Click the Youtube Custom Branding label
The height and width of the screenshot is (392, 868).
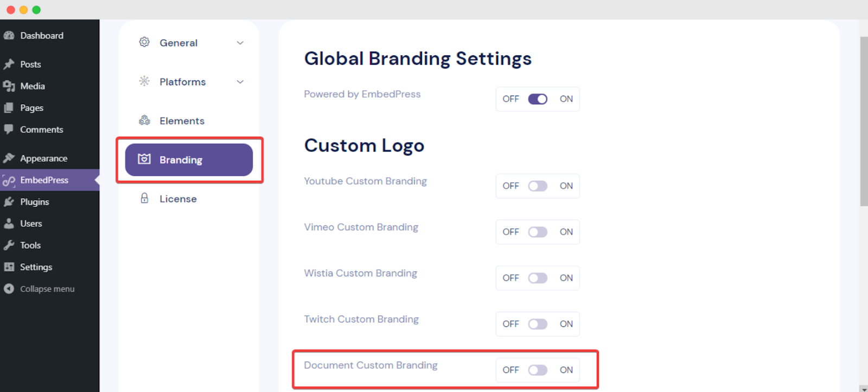366,181
